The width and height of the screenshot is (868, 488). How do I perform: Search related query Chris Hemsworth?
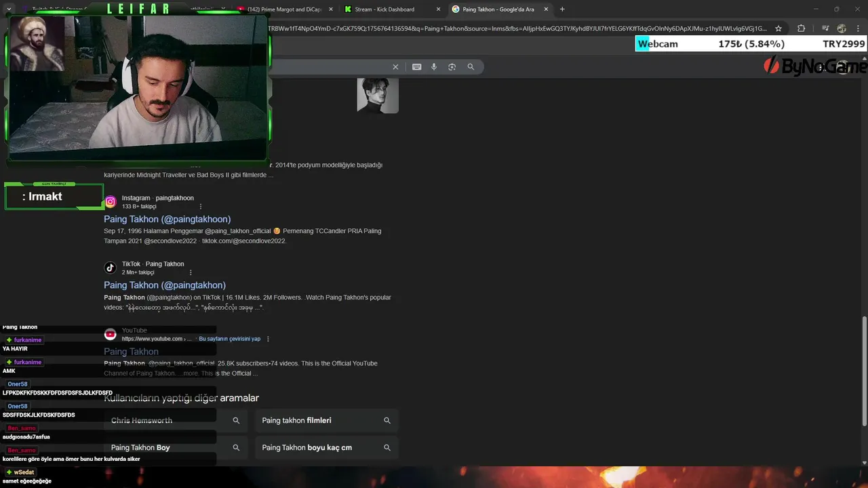click(176, 420)
